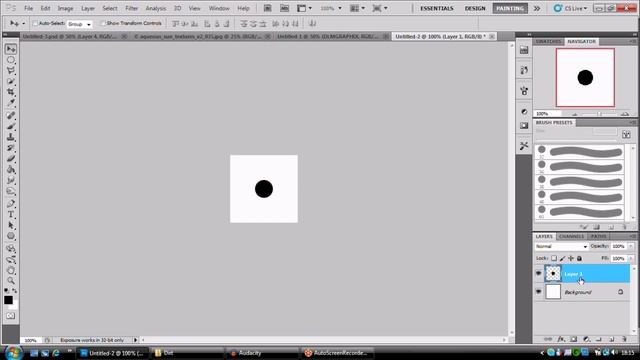The width and height of the screenshot is (640, 360).
Task: Click the foreground color swatch
Action: (8, 300)
